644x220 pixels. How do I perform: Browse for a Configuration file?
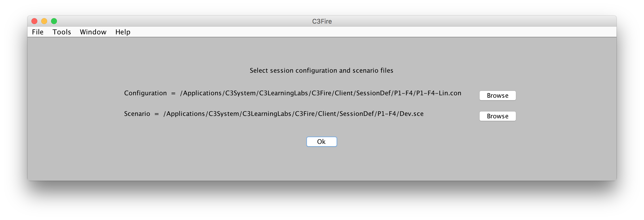(497, 96)
